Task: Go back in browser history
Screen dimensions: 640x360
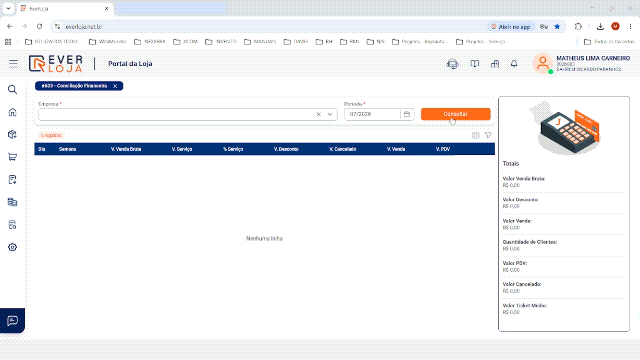Action: 10,27
